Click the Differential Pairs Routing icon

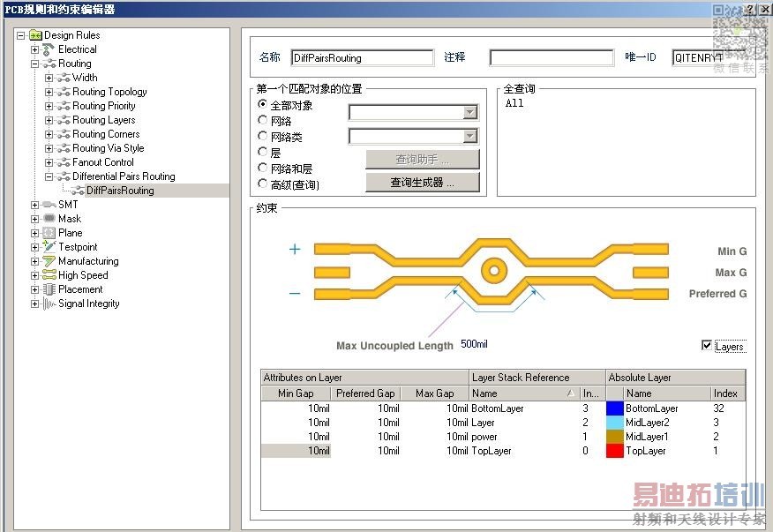point(64,176)
